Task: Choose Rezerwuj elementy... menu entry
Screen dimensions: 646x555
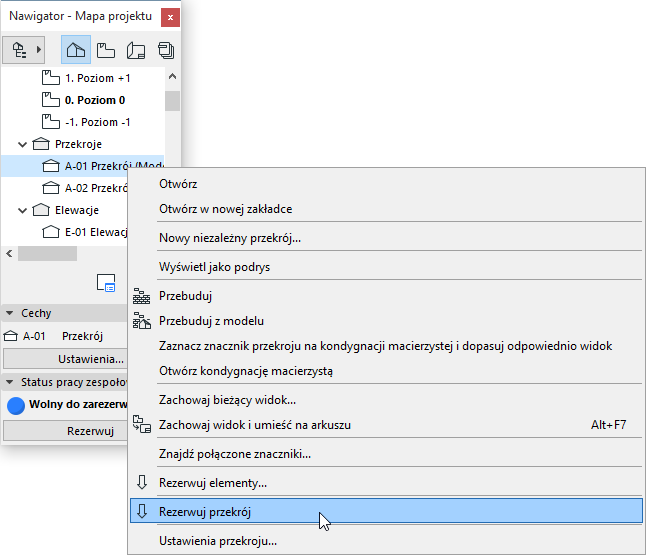Action: [386, 482]
